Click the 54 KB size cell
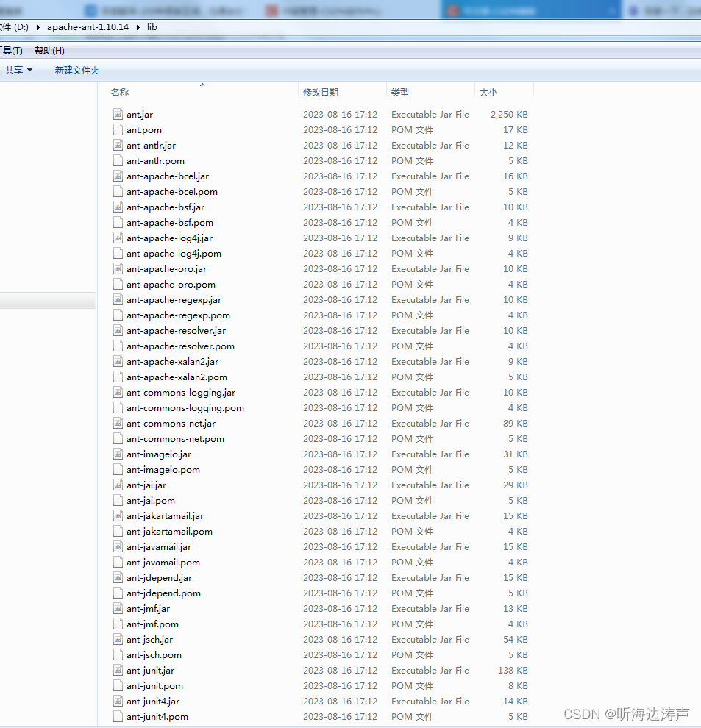 pyautogui.click(x=516, y=639)
